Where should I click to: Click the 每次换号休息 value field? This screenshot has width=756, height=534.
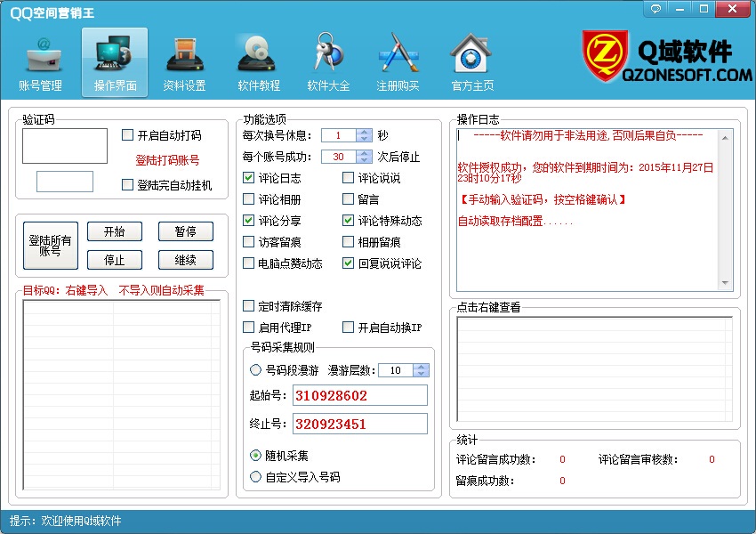339,135
